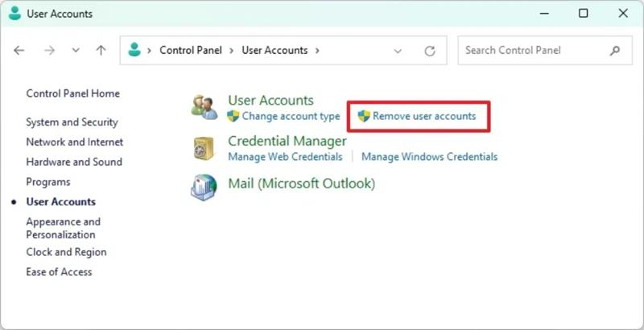Image resolution: width=644 pixels, height=330 pixels.
Task: Open Control Panel Home
Action: (x=73, y=93)
